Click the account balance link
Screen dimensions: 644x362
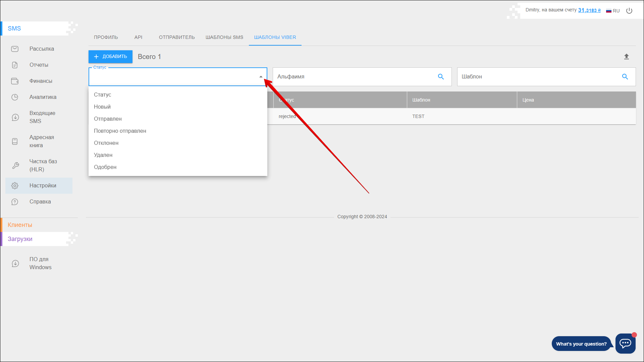coord(589,10)
